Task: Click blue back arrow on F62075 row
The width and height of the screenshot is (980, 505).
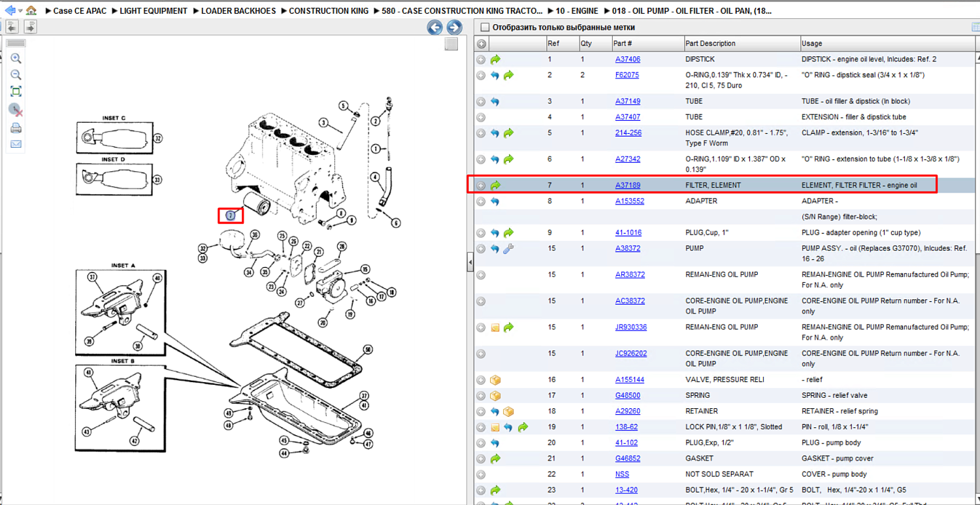Action: 495,75
